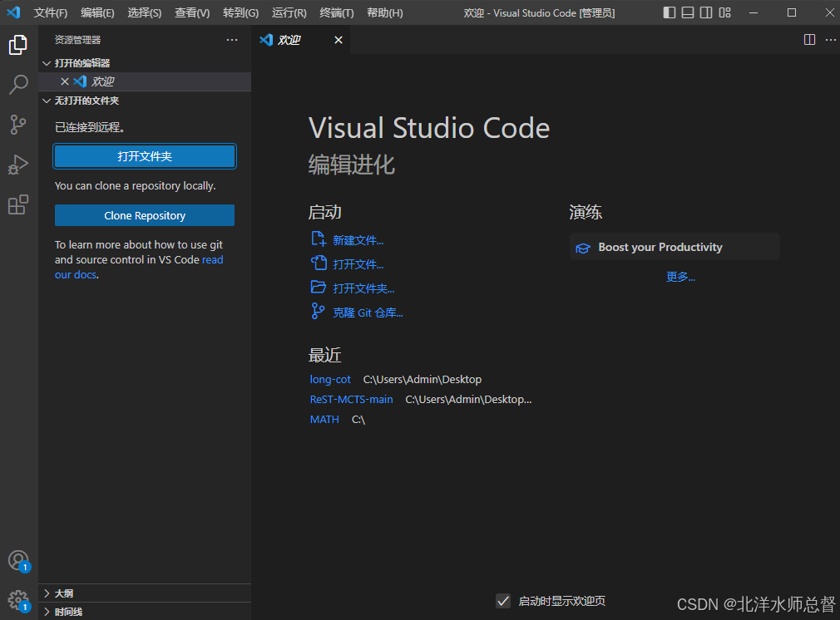The height and width of the screenshot is (620, 840).
Task: Toggle 启动时显示欢迎页 checkbox
Action: coord(503,601)
